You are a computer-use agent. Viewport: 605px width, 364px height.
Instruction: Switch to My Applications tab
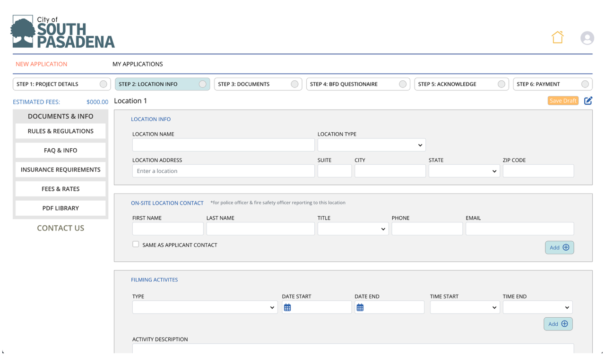click(x=138, y=64)
